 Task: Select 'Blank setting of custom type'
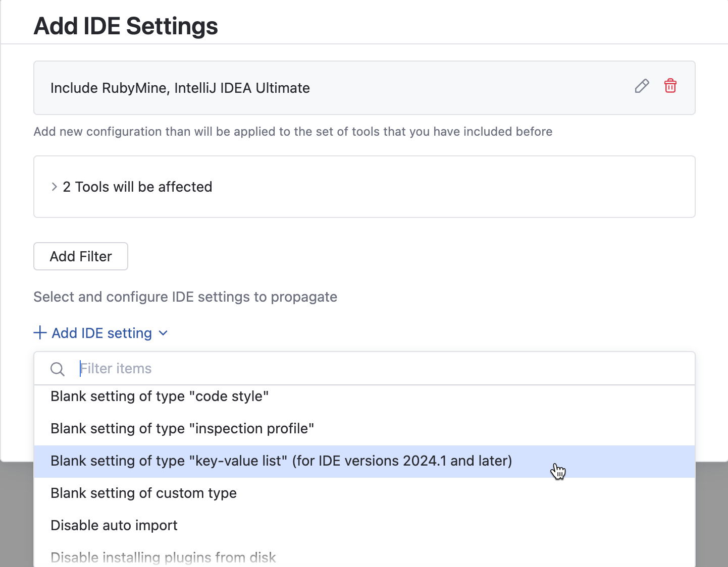143,493
